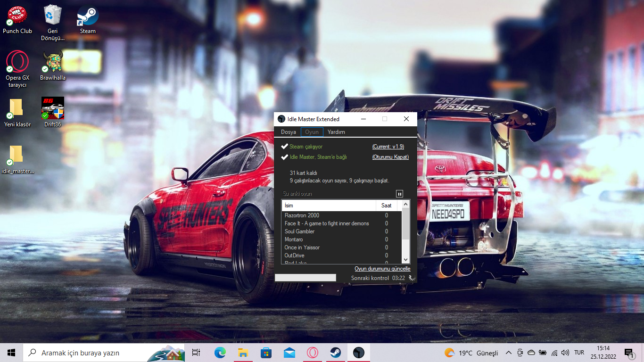The image size is (644, 362).
Task: Open the Opera GX tarayıcı desktop icon
Action: click(x=17, y=69)
